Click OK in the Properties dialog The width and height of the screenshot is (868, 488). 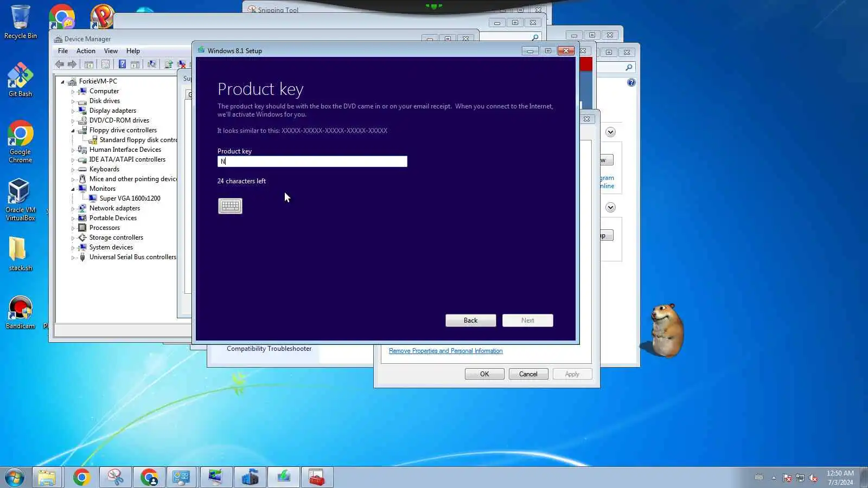click(x=484, y=374)
